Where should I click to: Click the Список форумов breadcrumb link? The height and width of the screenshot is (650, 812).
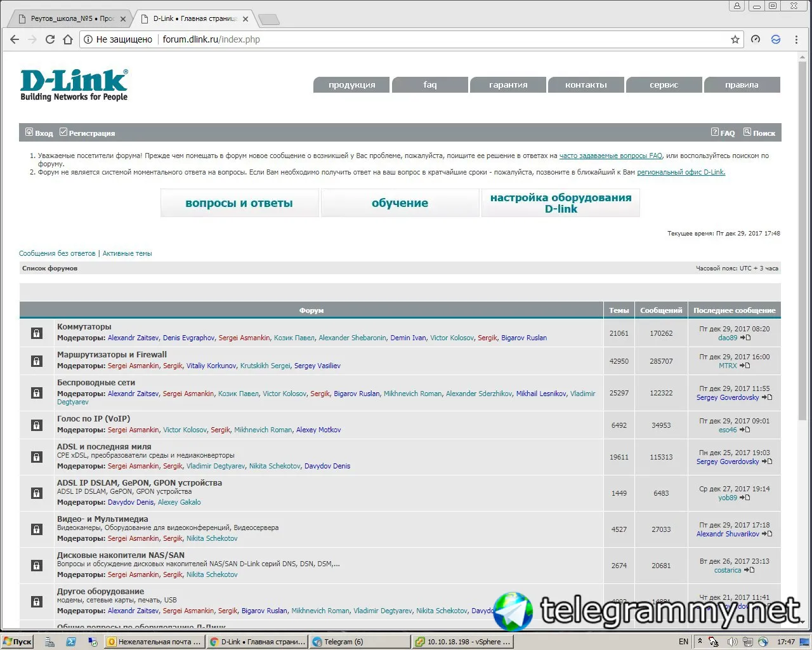[x=50, y=269]
